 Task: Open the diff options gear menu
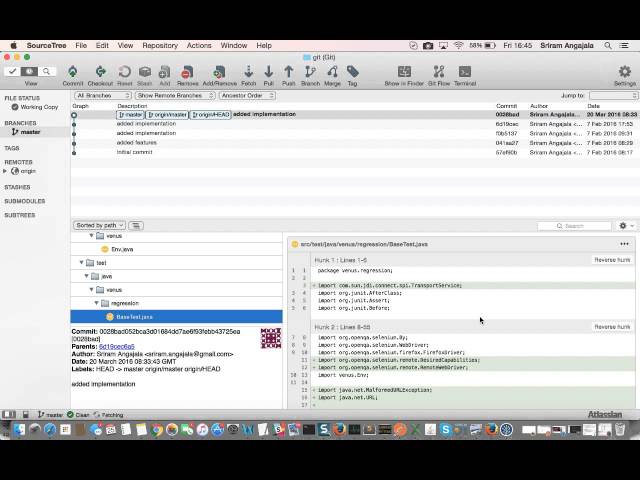pos(626,225)
